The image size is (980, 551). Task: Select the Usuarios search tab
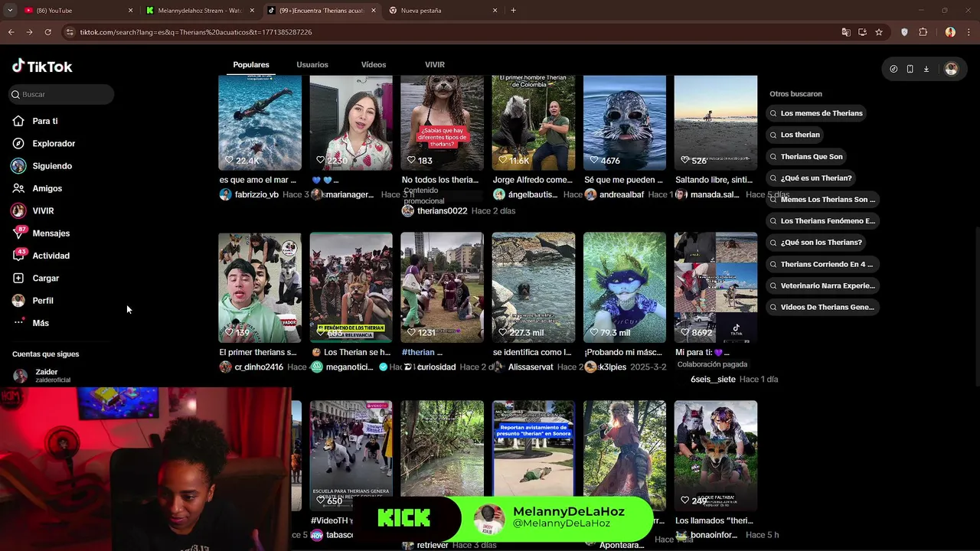pyautogui.click(x=312, y=64)
